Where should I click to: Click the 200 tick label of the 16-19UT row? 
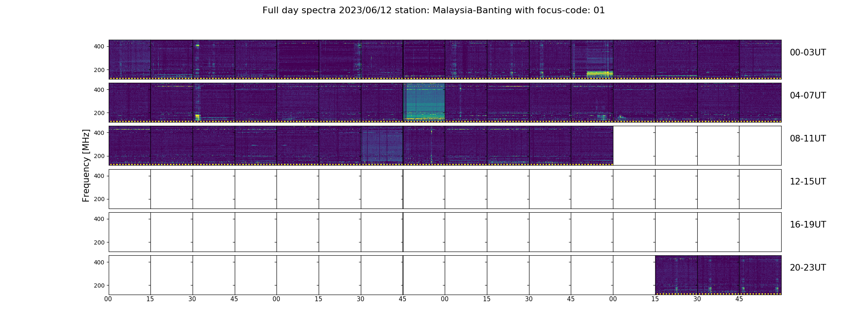point(99,242)
